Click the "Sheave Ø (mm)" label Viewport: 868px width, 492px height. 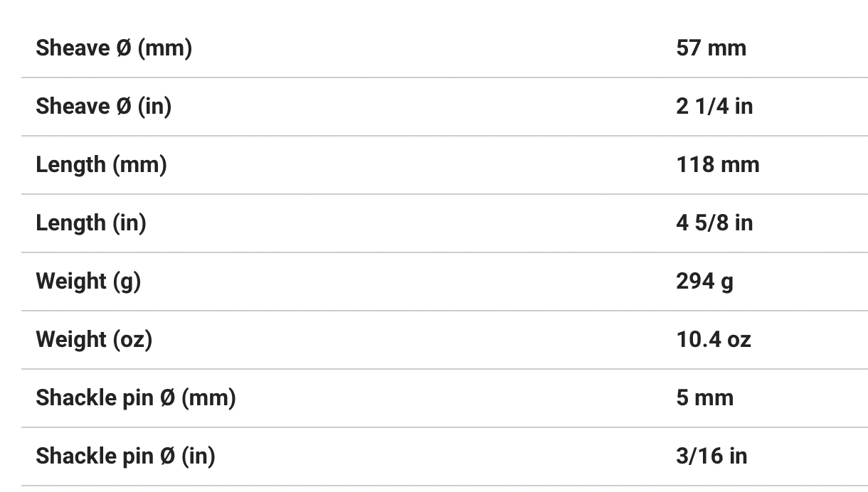(114, 48)
